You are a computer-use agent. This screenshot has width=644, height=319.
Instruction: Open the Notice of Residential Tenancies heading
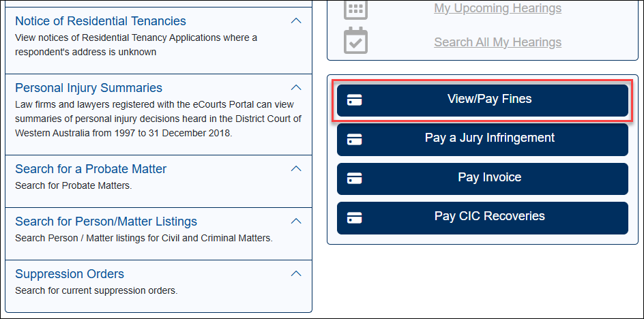point(100,21)
